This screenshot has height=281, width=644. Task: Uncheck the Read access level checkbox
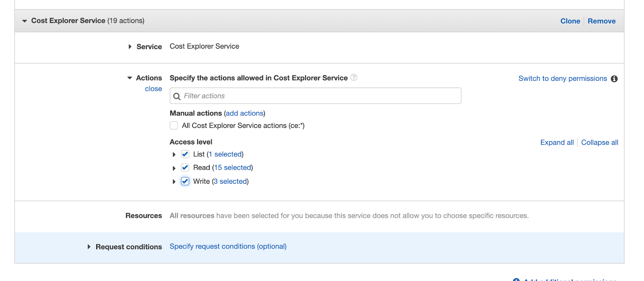(x=185, y=167)
